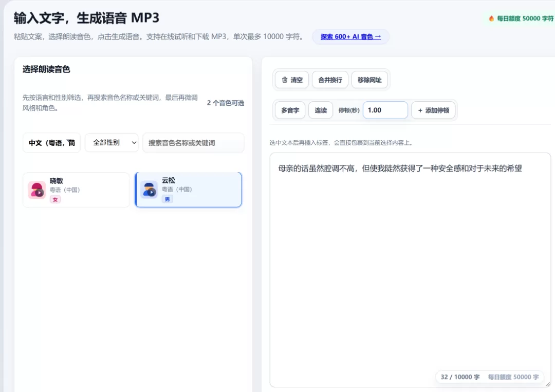Click the 选择朗读音色 heading
The height and width of the screenshot is (392, 555).
coord(46,69)
